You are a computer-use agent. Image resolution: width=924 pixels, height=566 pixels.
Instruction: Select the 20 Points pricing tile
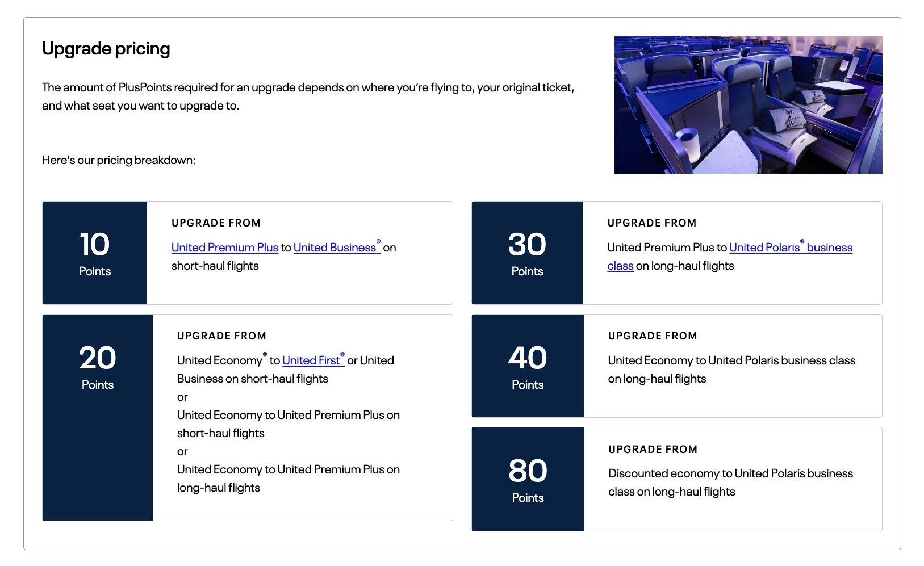tap(97, 366)
